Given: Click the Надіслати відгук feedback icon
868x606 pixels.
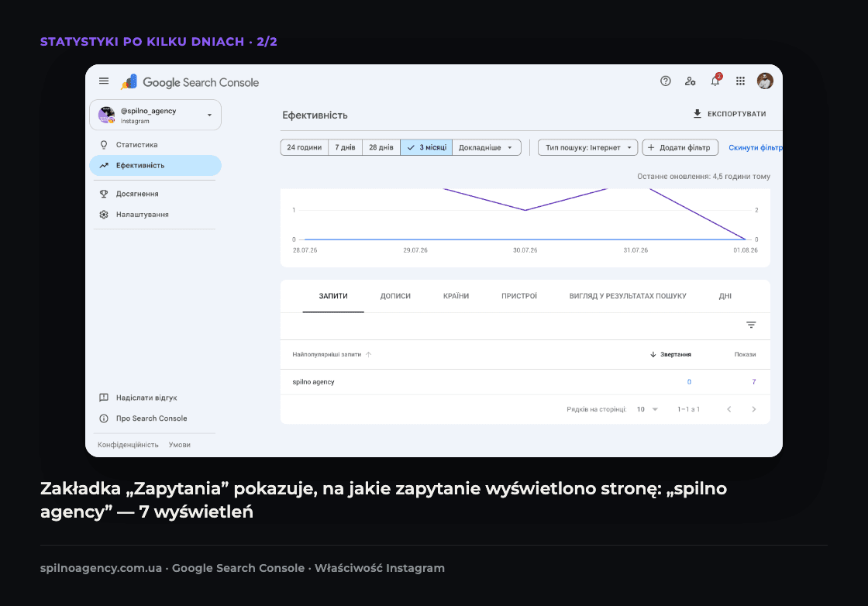Looking at the screenshot, I should click(x=104, y=398).
